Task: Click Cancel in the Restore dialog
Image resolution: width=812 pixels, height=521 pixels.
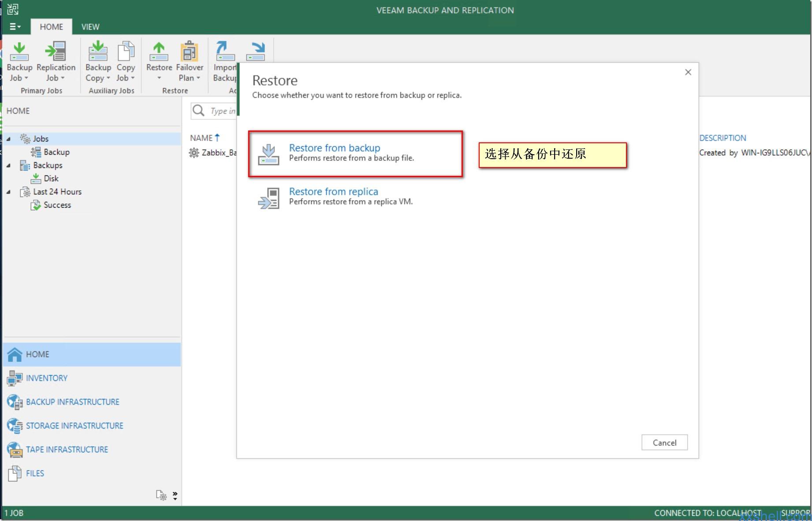Action: (664, 443)
